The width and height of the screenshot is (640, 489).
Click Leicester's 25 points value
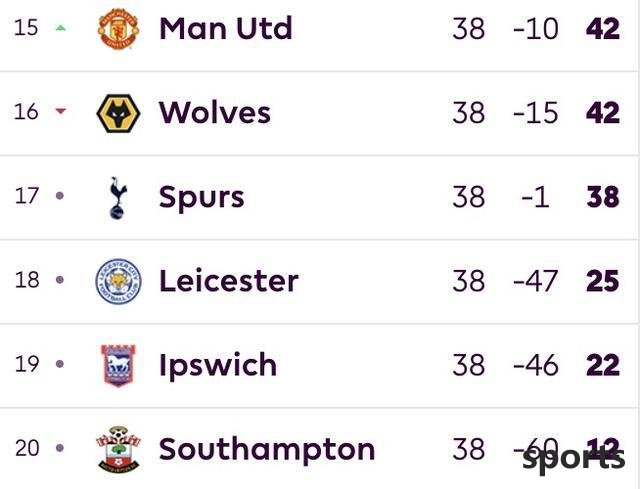tap(603, 281)
